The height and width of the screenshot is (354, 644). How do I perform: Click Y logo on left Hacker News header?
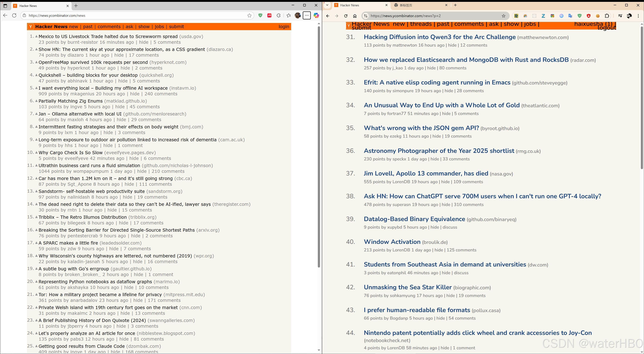pos(30,26)
